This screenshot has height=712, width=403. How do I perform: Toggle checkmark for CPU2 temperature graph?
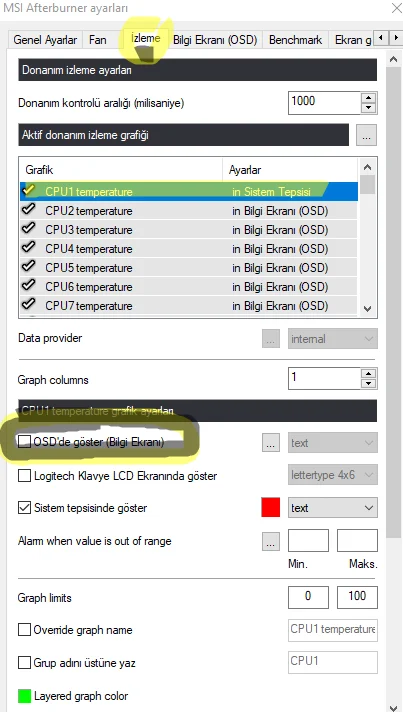pos(29,209)
